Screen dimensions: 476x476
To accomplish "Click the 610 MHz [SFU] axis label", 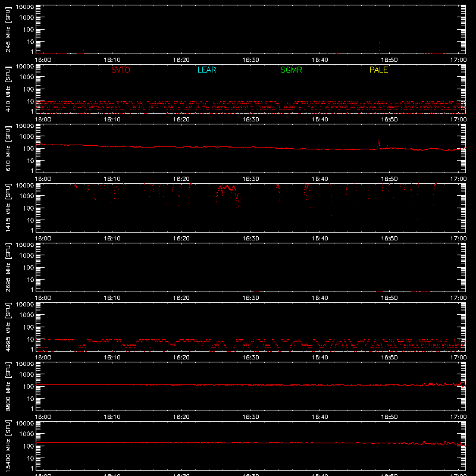I will pos(8,149).
